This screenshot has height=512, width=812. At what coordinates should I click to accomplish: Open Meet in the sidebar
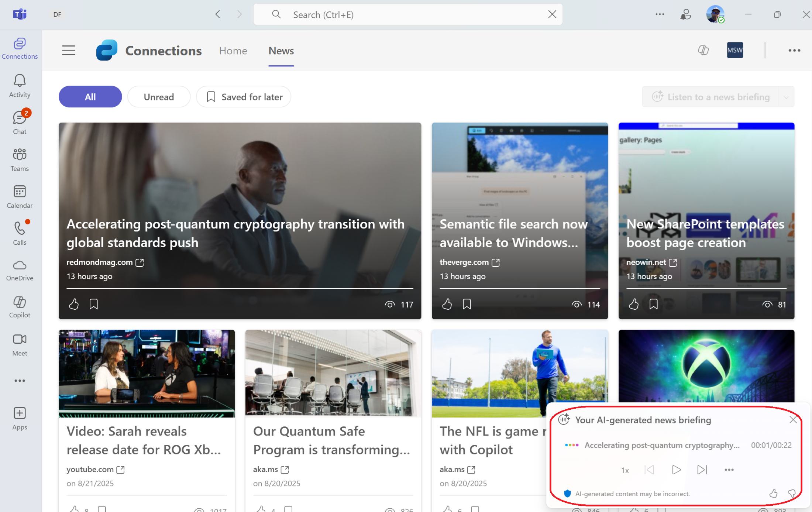(20, 345)
